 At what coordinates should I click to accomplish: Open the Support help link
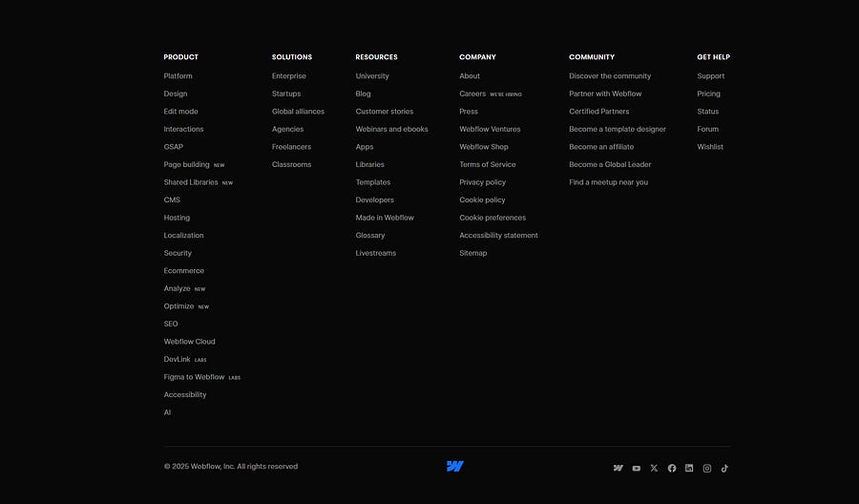pos(711,76)
